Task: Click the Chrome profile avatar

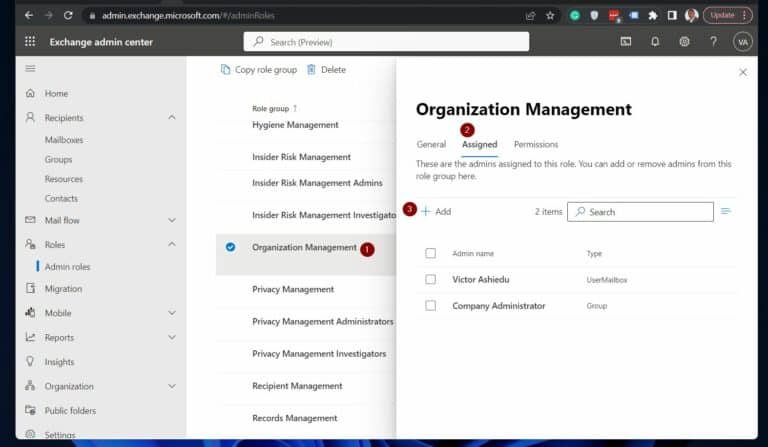Action: coord(692,16)
